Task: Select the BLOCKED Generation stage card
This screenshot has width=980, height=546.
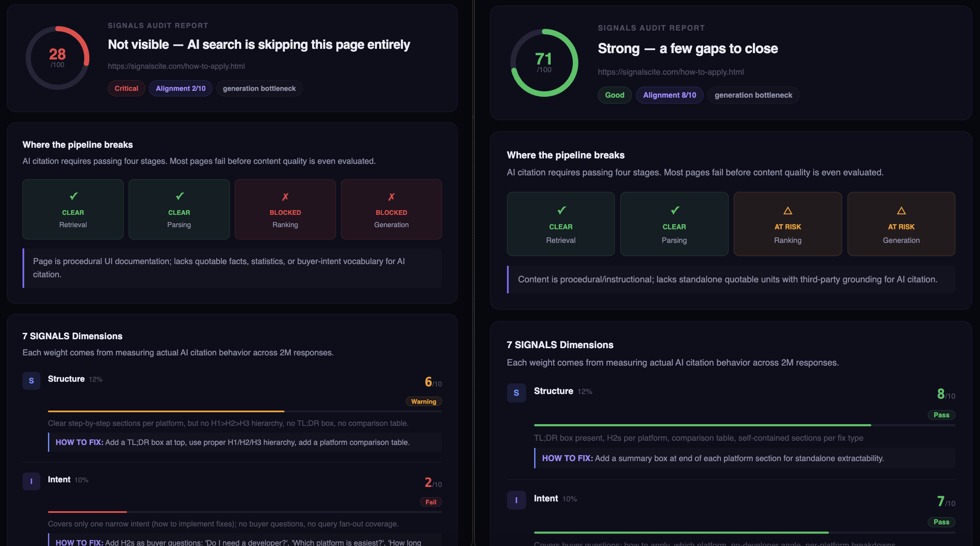Action: (391, 209)
